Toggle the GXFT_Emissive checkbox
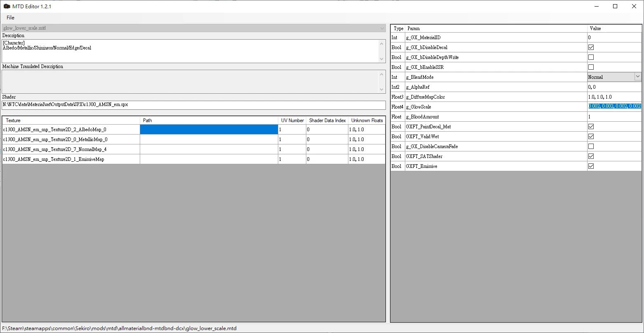The width and height of the screenshot is (644, 333). tap(591, 166)
